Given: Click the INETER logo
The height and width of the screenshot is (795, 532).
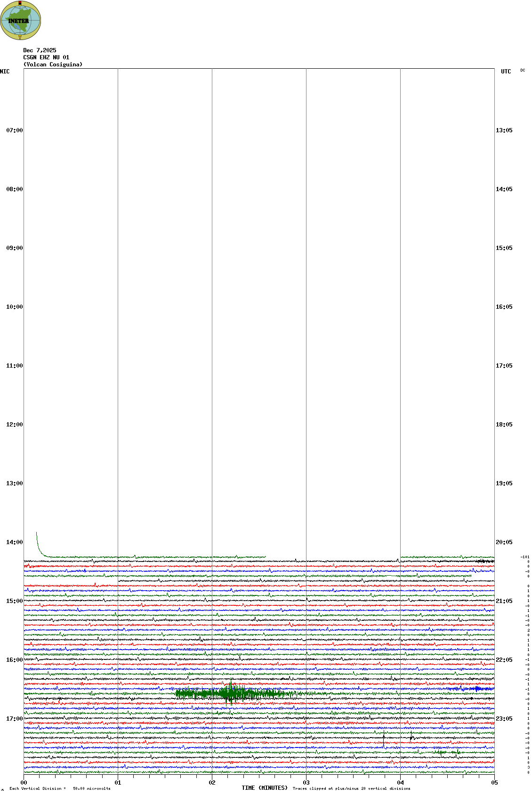Looking at the screenshot, I should [20, 20].
